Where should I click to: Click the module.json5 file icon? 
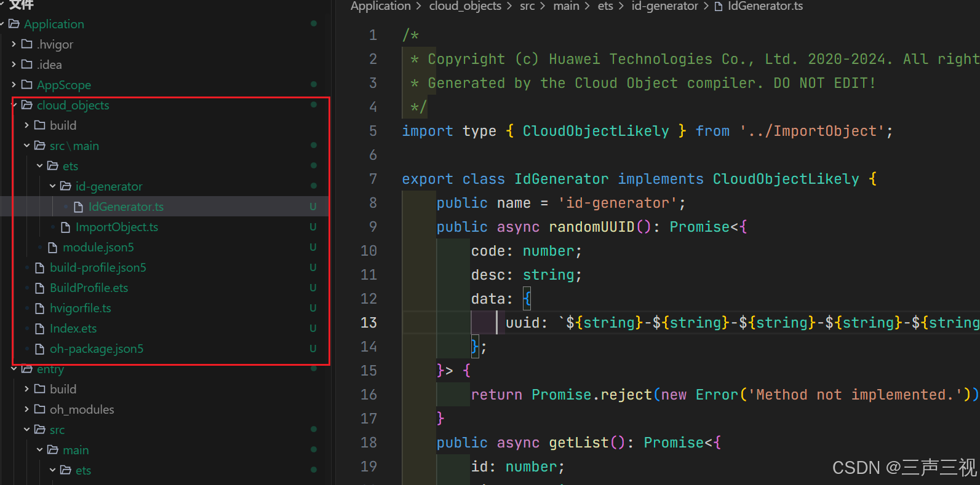[x=52, y=248]
